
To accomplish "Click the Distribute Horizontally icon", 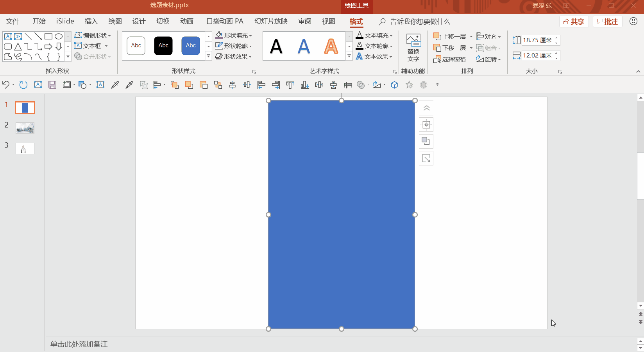I will pyautogui.click(x=319, y=85).
